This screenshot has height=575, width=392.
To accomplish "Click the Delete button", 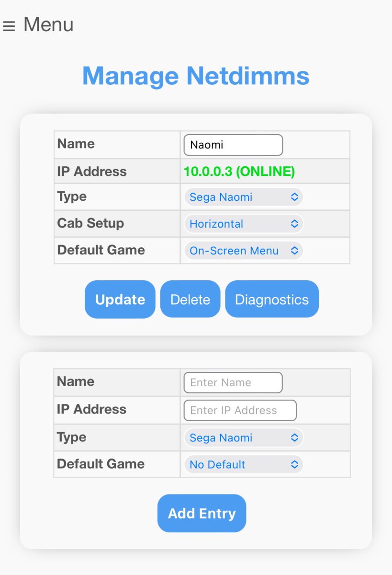I will point(190,299).
